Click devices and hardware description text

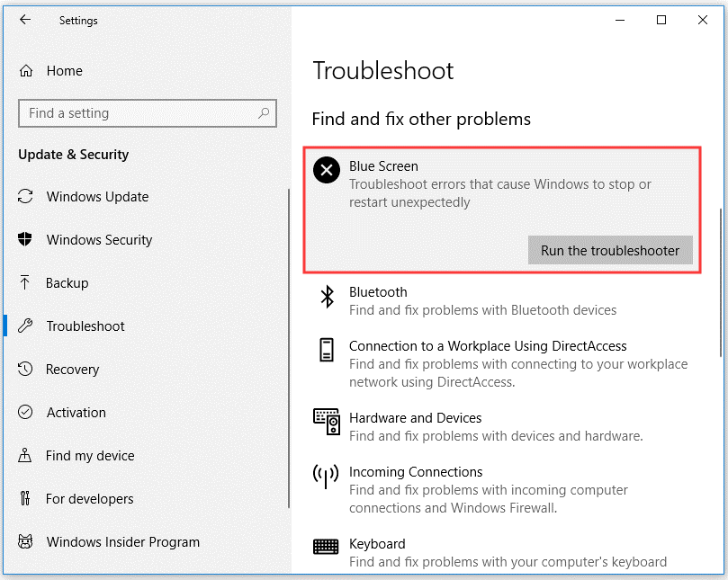(496, 436)
